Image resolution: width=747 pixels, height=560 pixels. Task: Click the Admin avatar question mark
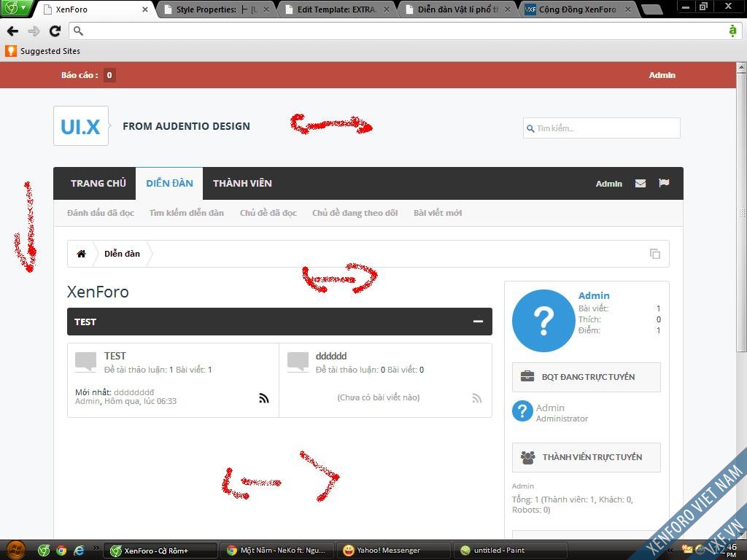coord(542,321)
